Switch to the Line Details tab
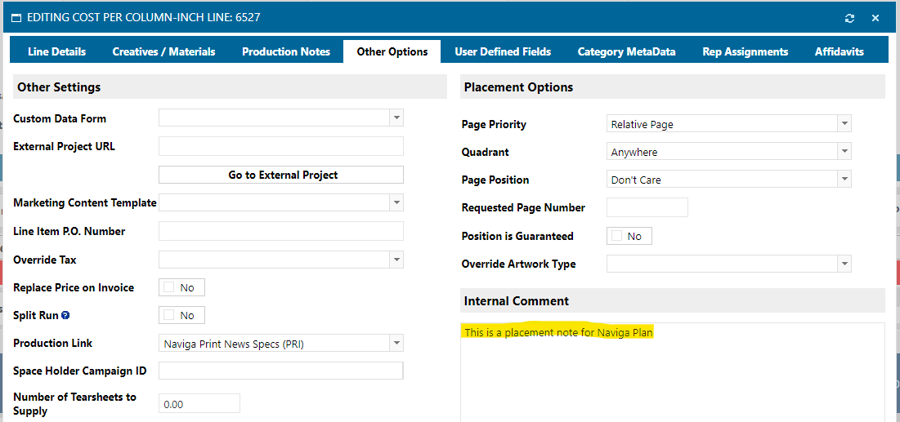The image size is (900, 422). 55,52
